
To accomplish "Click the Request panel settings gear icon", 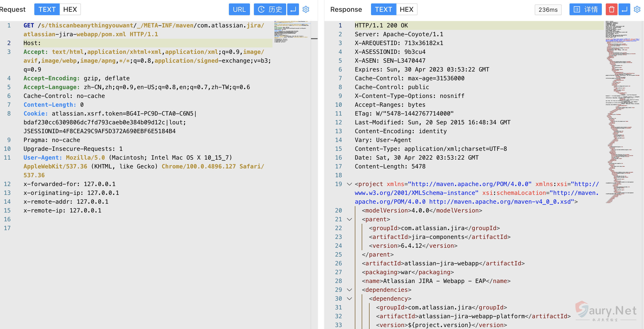I will coord(306,9).
